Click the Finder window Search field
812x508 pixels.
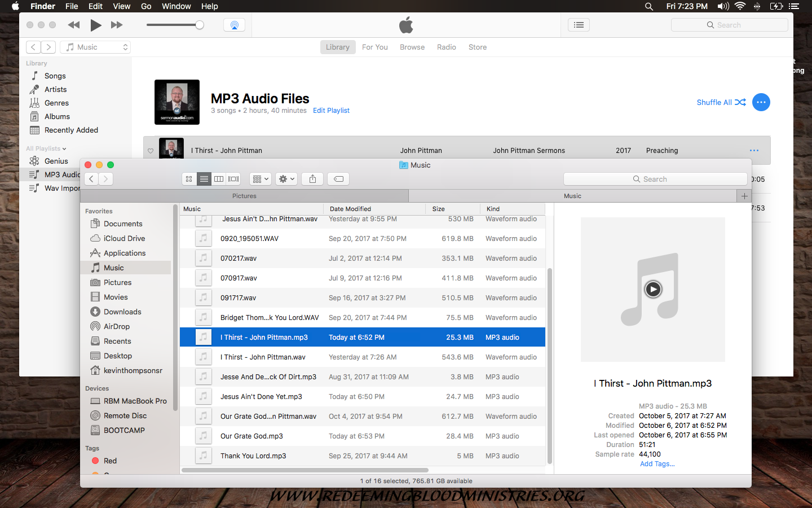coord(655,179)
